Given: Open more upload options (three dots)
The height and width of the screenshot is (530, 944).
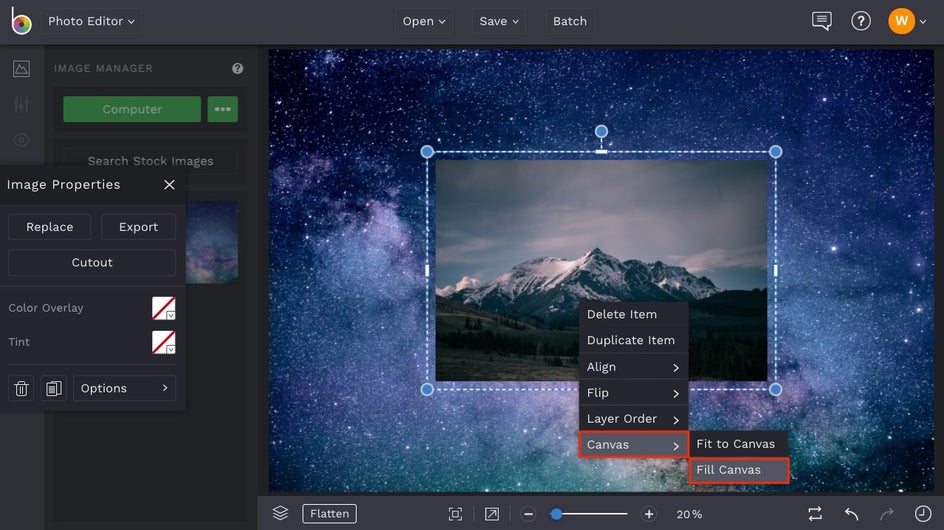Looking at the screenshot, I should [x=223, y=109].
